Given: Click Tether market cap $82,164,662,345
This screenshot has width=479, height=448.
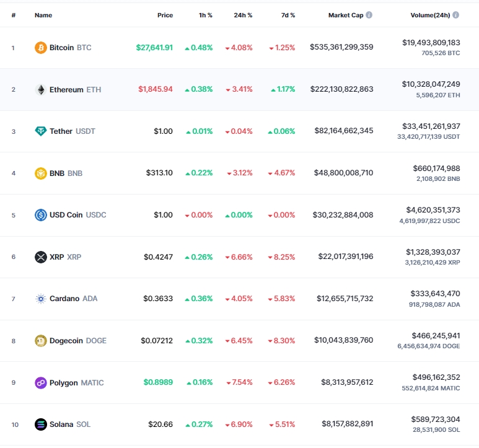Looking at the screenshot, I should 344,131.
